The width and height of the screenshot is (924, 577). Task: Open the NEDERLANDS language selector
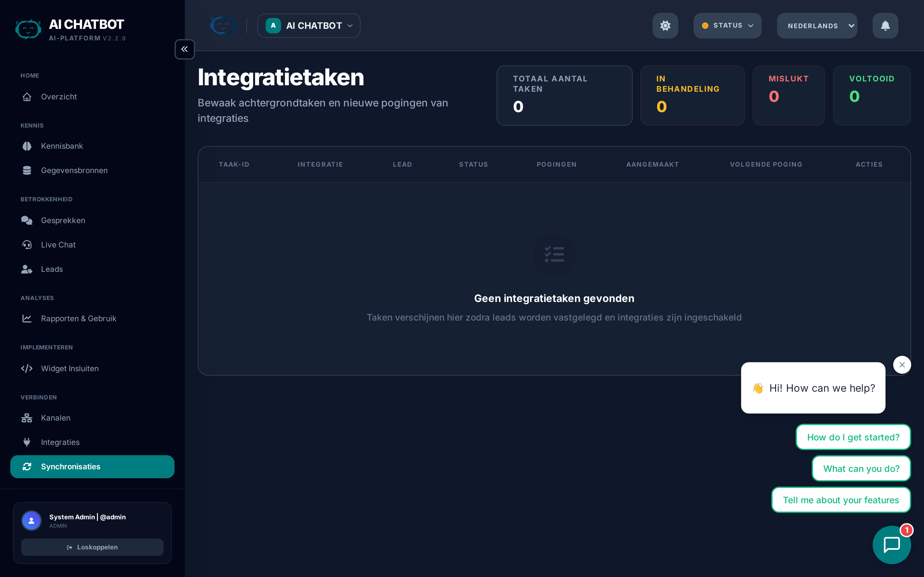[817, 26]
